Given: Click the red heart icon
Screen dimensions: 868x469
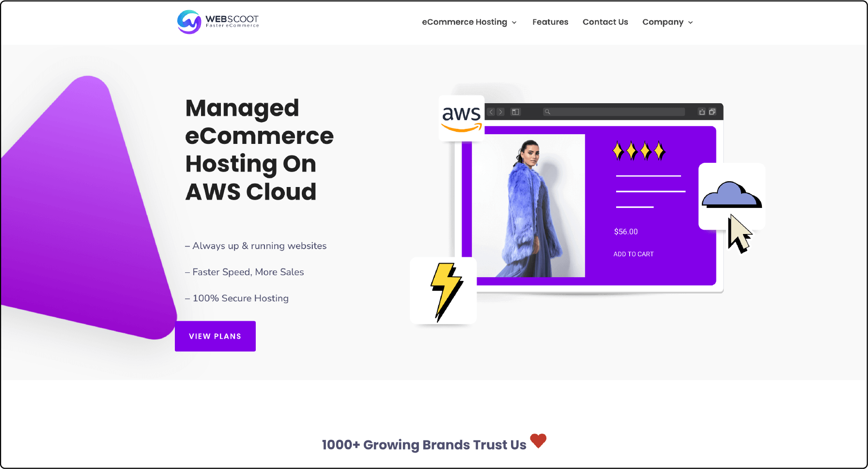Looking at the screenshot, I should 538,441.
